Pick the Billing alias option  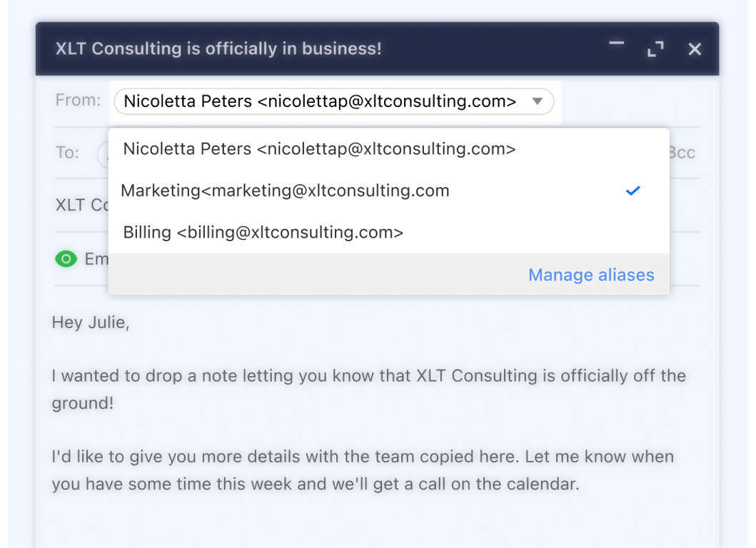tap(263, 232)
